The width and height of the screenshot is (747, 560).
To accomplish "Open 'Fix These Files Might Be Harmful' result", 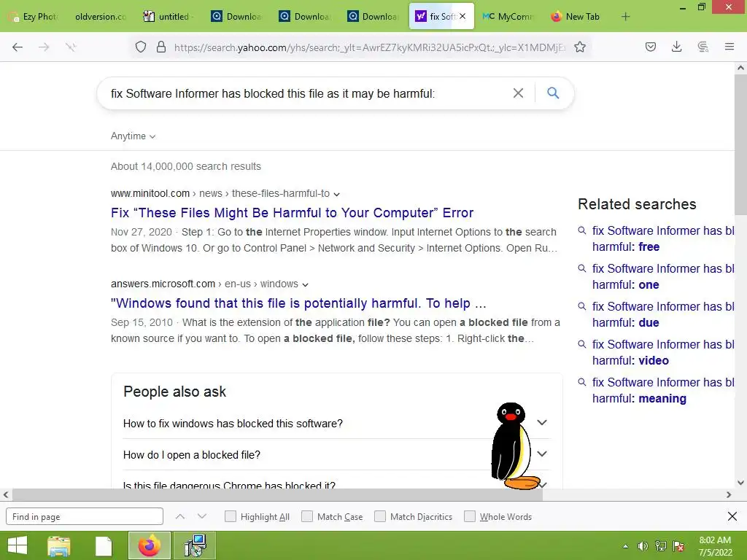I will (x=292, y=213).
